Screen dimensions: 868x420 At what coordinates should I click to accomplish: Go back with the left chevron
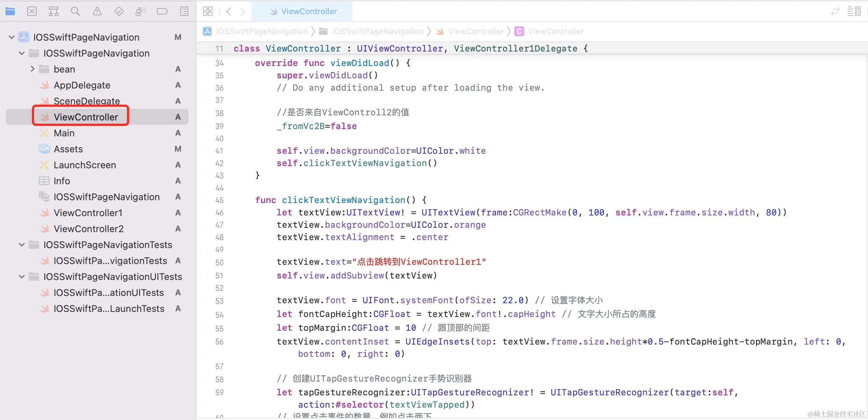229,12
